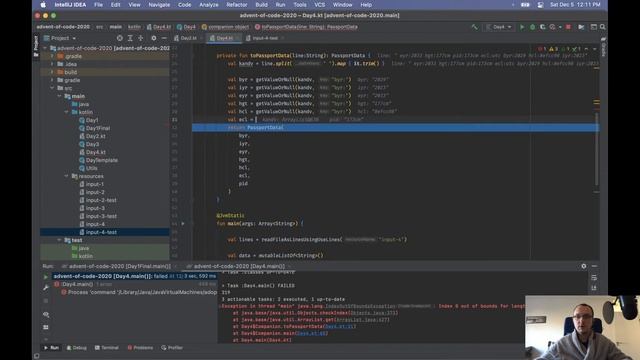The width and height of the screenshot is (640, 360).
Task: Open Terminal tool window button
Action: tap(107, 348)
